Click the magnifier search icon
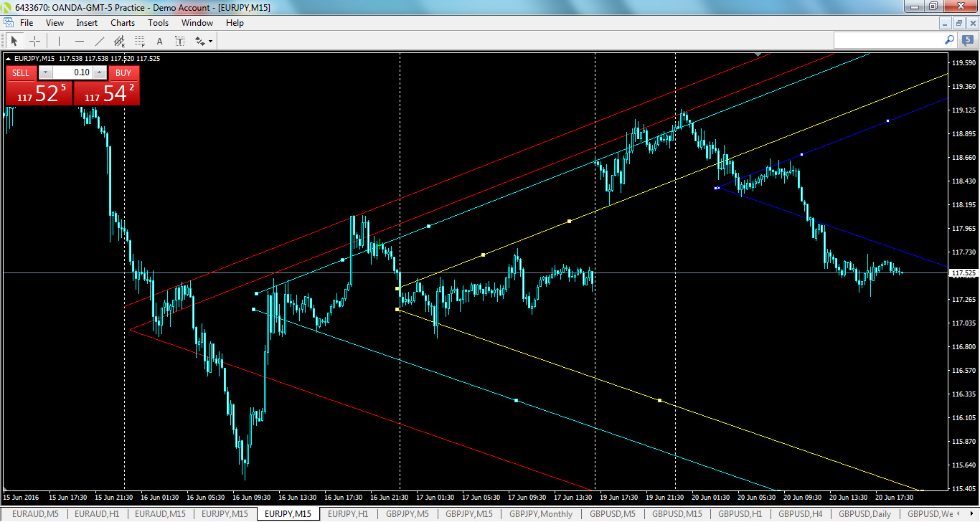This screenshot has height=522, width=980. tap(948, 41)
